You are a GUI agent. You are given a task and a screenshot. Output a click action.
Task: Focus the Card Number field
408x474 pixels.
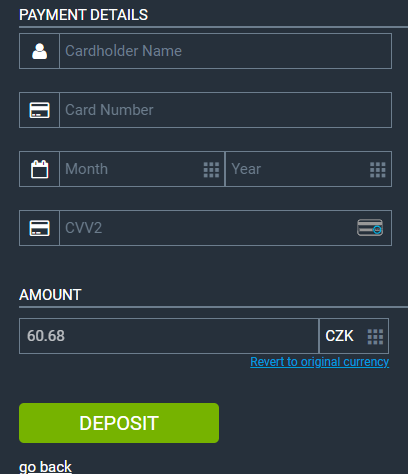[x=225, y=110]
